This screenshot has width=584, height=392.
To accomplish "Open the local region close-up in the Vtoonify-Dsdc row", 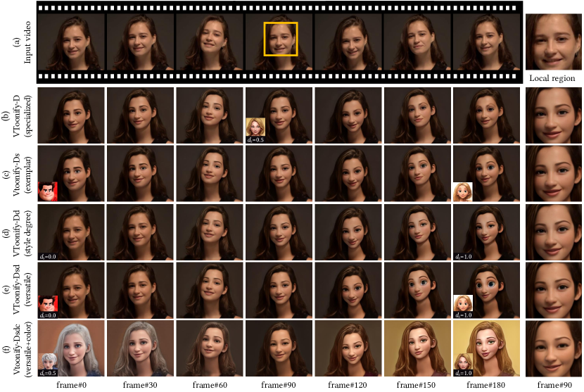I will (x=554, y=348).
